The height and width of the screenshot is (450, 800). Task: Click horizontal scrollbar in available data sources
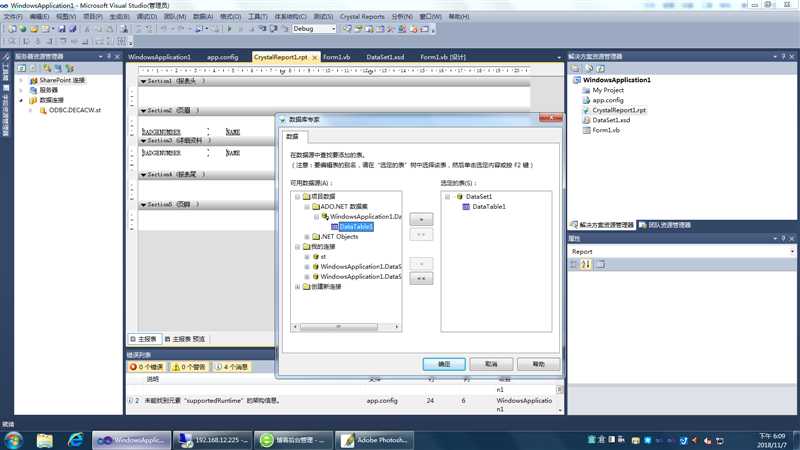339,327
